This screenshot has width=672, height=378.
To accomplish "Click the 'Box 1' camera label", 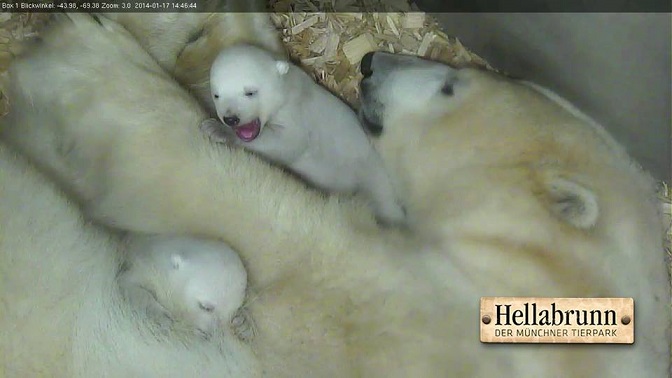I will 10,6.
